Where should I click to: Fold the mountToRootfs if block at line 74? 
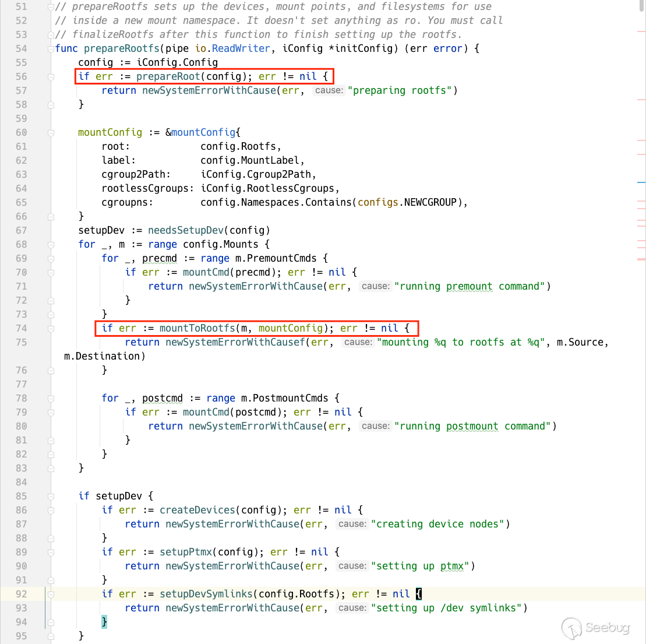[x=51, y=329]
